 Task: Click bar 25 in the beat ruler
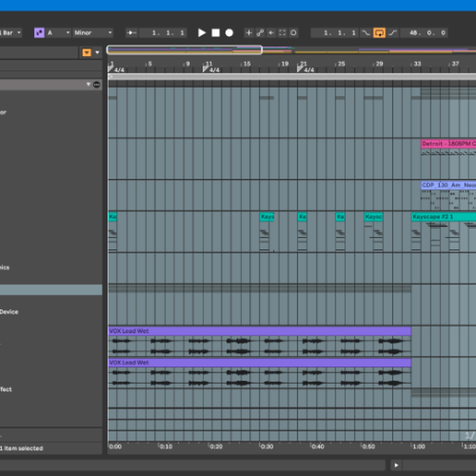tap(341, 64)
